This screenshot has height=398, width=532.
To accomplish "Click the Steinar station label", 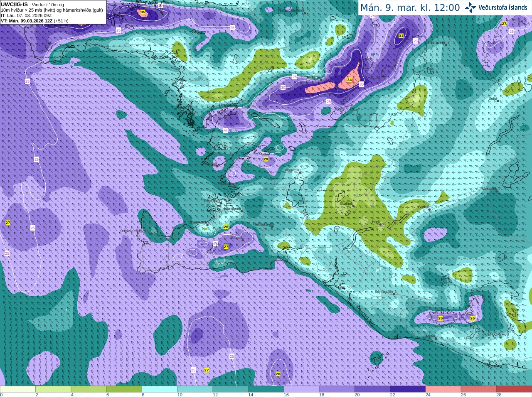I will (x=429, y=336).
